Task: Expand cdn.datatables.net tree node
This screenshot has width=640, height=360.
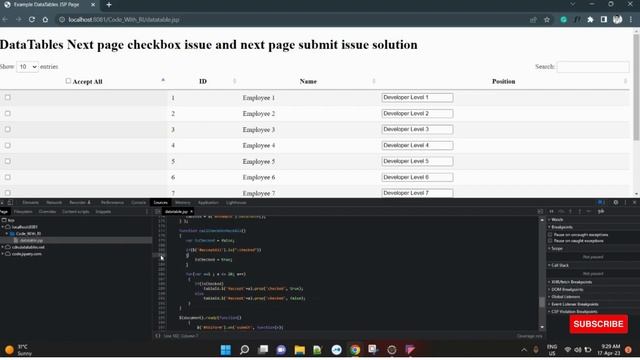Action: pyautogui.click(x=3, y=247)
